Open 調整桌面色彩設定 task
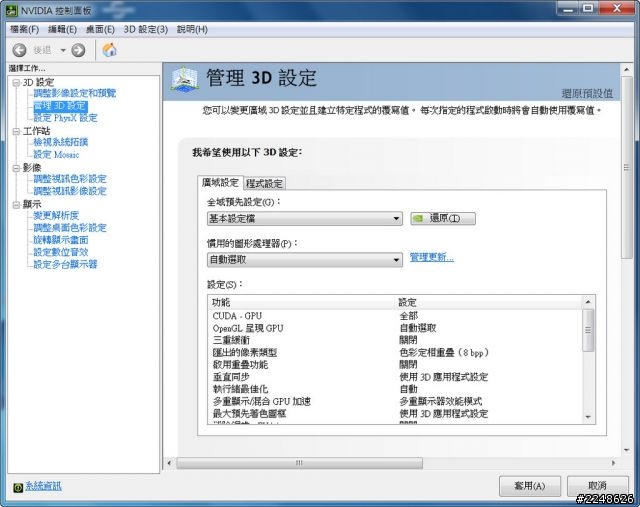 [x=69, y=228]
